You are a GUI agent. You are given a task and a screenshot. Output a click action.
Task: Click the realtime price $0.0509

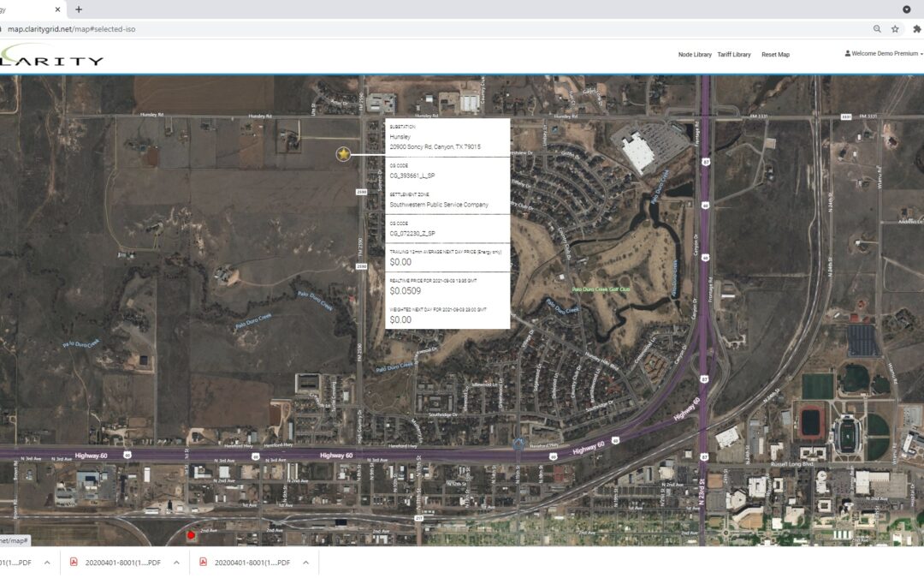click(406, 291)
